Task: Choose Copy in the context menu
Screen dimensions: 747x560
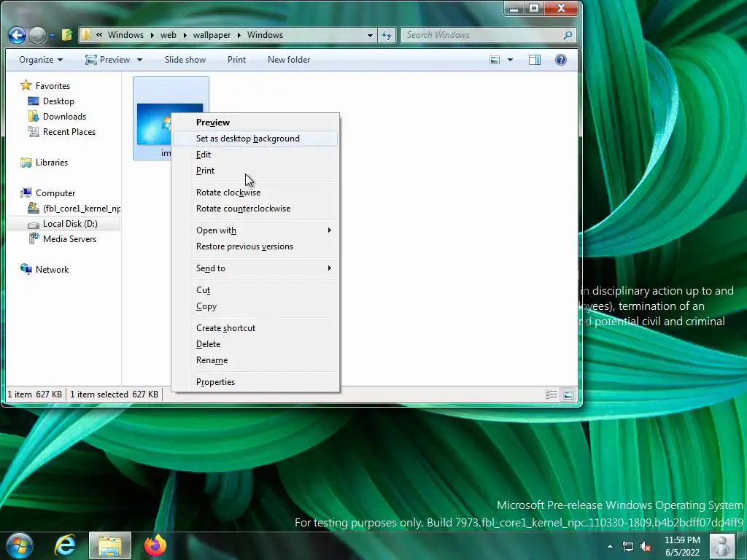Action: click(x=255, y=306)
